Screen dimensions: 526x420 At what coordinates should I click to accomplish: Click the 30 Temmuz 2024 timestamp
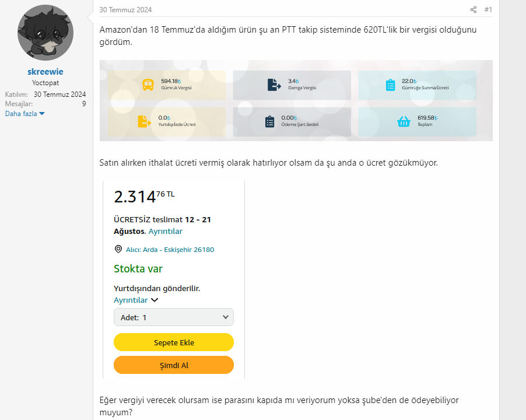tap(124, 9)
